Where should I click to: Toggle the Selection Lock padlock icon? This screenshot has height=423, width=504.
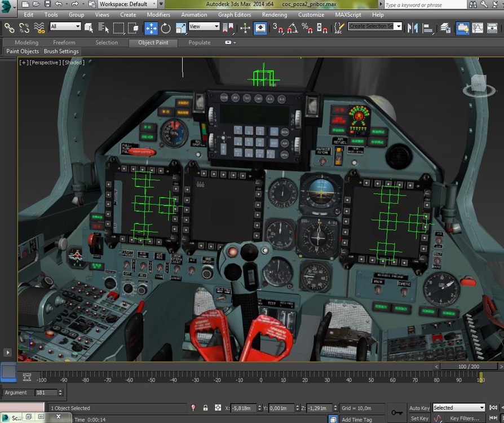tap(205, 408)
